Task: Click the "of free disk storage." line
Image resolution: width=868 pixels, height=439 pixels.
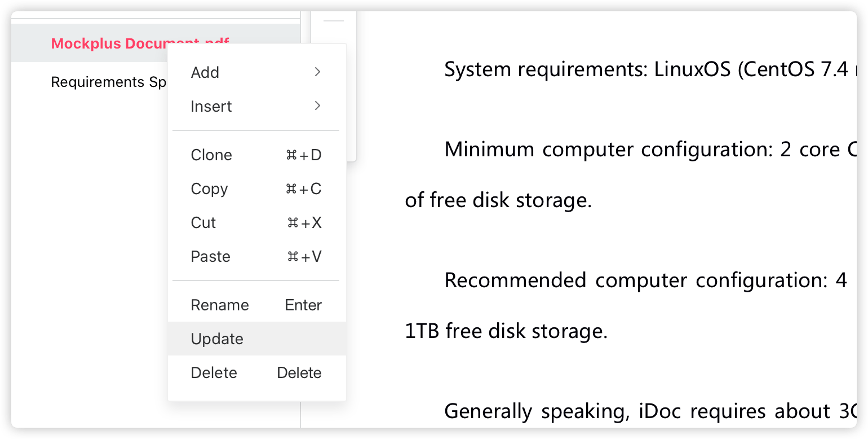Action: coord(498,200)
